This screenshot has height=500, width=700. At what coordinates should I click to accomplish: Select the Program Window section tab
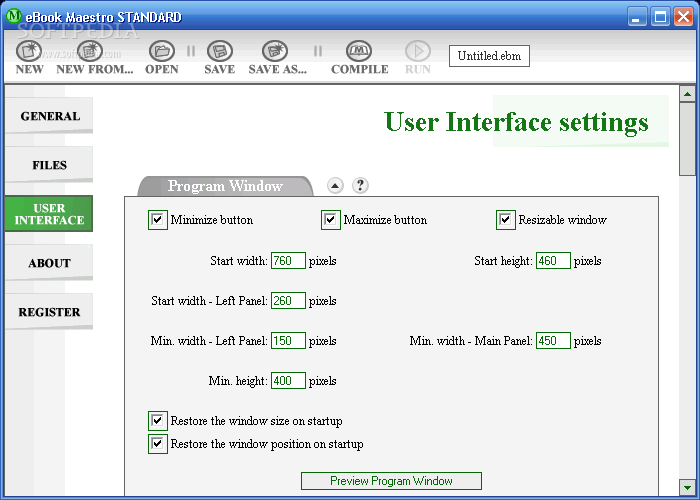point(225,186)
